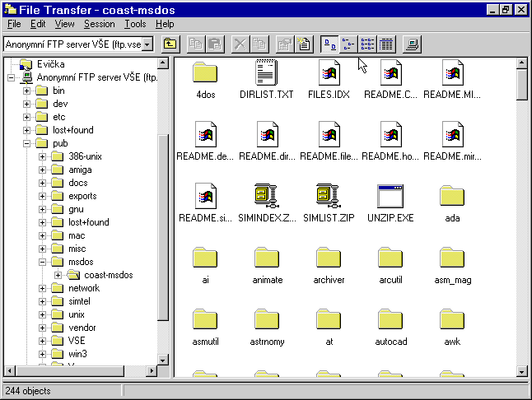Click the tree pane horizontal scrollbar thumb

[x=69, y=371]
